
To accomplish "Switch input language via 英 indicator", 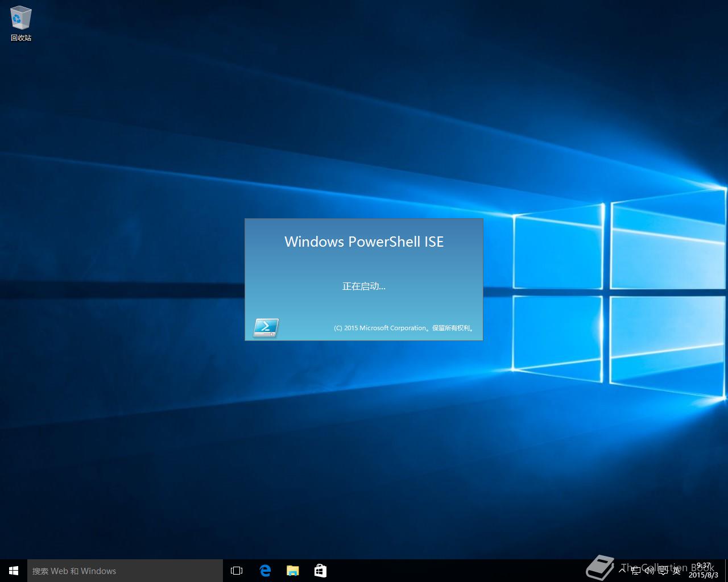I will click(x=676, y=571).
